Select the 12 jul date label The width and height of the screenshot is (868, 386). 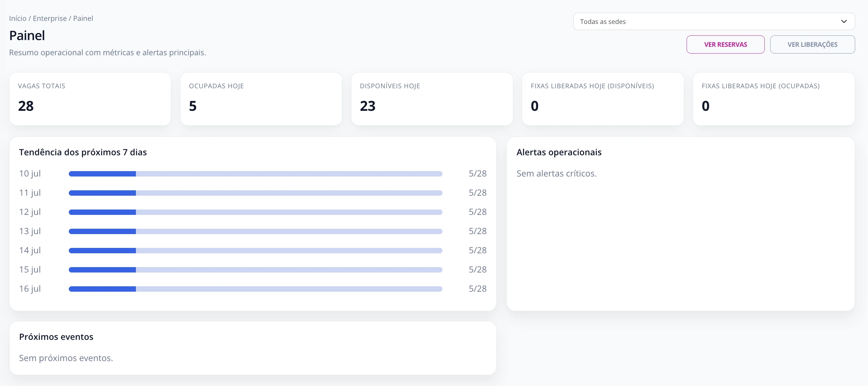(30, 212)
